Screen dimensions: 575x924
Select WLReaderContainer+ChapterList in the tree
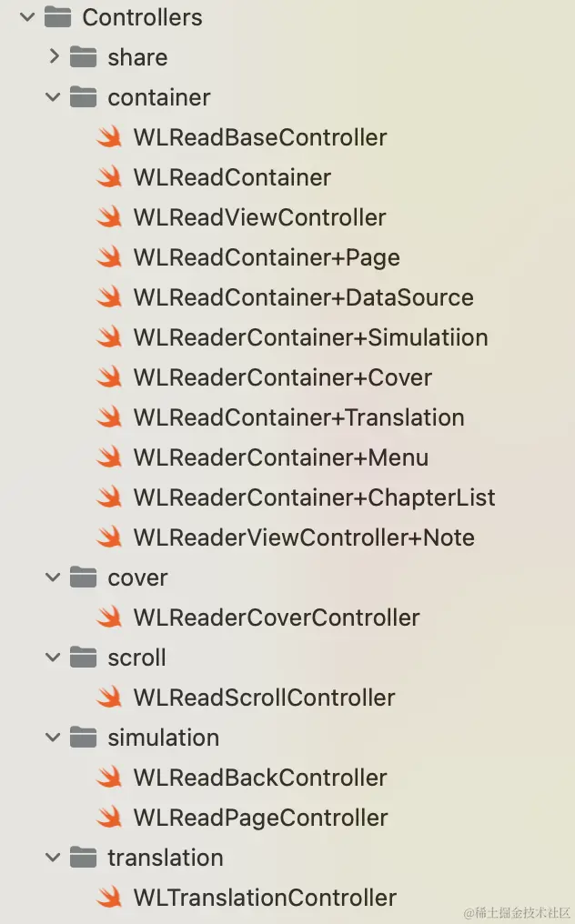(x=314, y=497)
